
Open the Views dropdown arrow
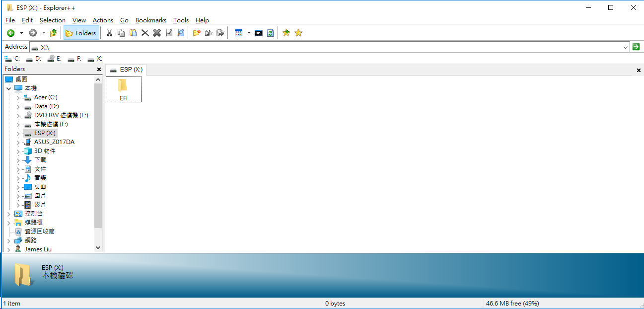pos(249,33)
